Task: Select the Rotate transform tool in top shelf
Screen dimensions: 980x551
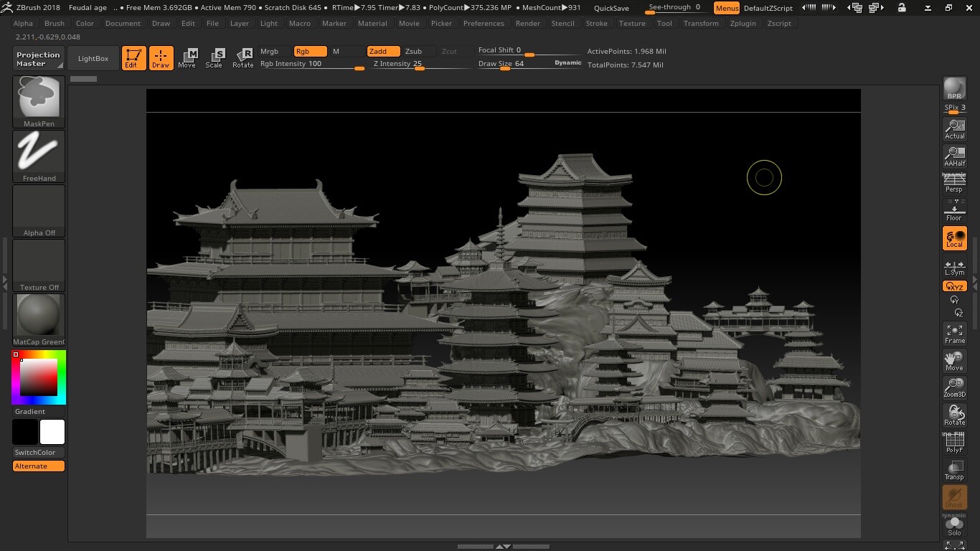Action: (x=242, y=58)
